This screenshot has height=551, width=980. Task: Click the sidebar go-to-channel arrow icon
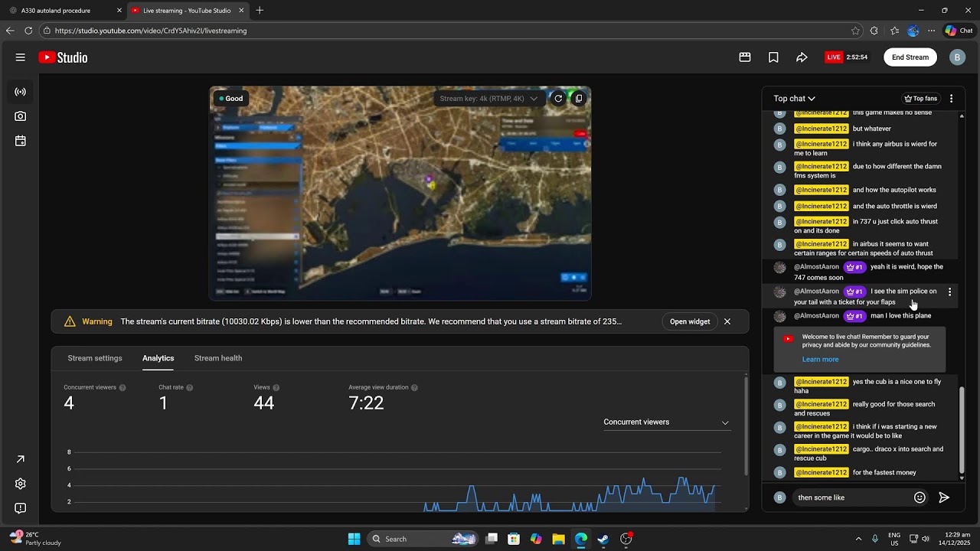click(21, 459)
